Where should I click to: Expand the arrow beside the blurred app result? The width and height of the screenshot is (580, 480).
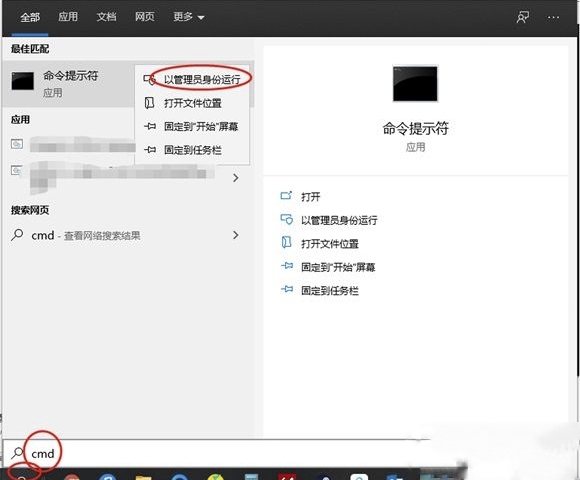pyautogui.click(x=236, y=178)
